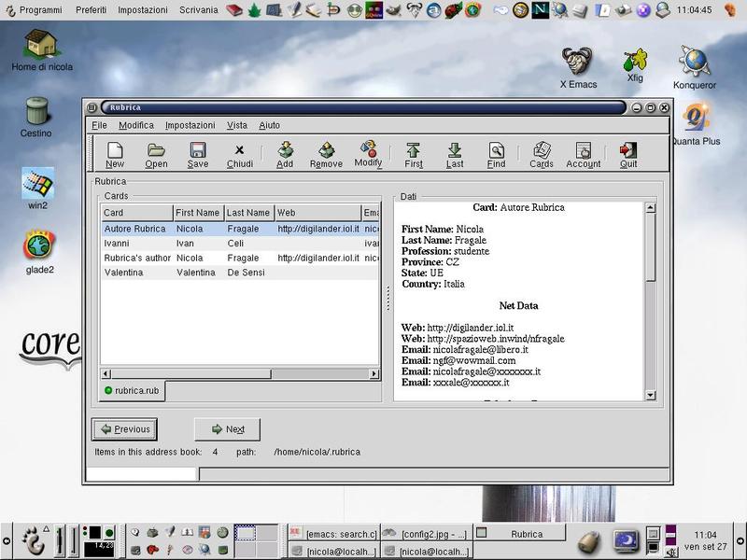747x560 pixels.
Task: Open the GNOME foot main menu
Action: (x=34, y=540)
